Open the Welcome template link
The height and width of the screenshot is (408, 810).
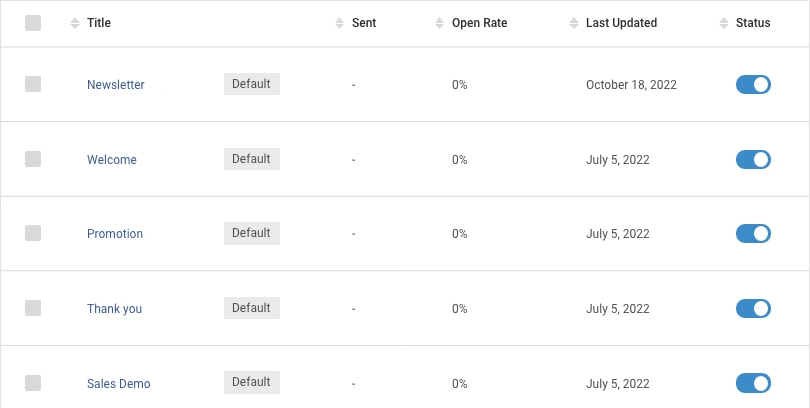click(x=112, y=160)
